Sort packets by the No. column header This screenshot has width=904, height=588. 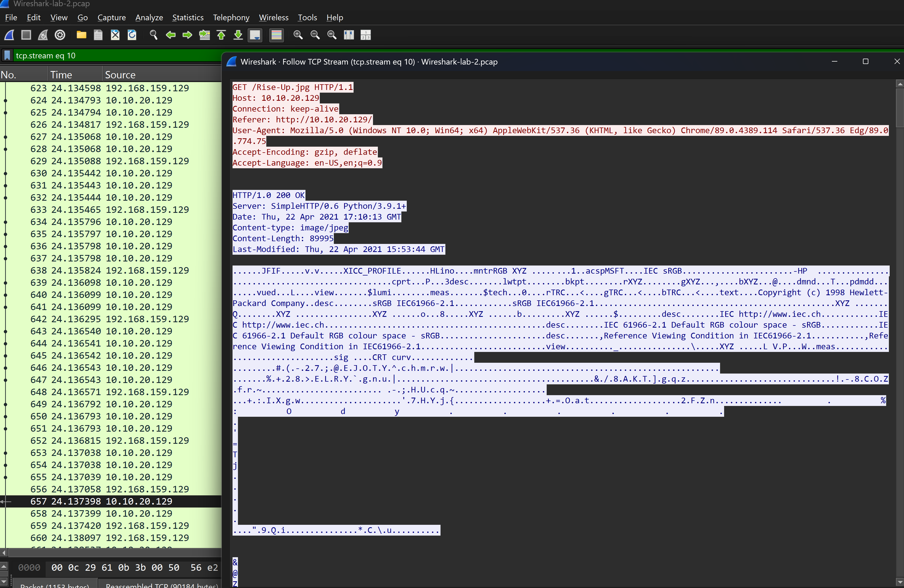click(x=24, y=75)
